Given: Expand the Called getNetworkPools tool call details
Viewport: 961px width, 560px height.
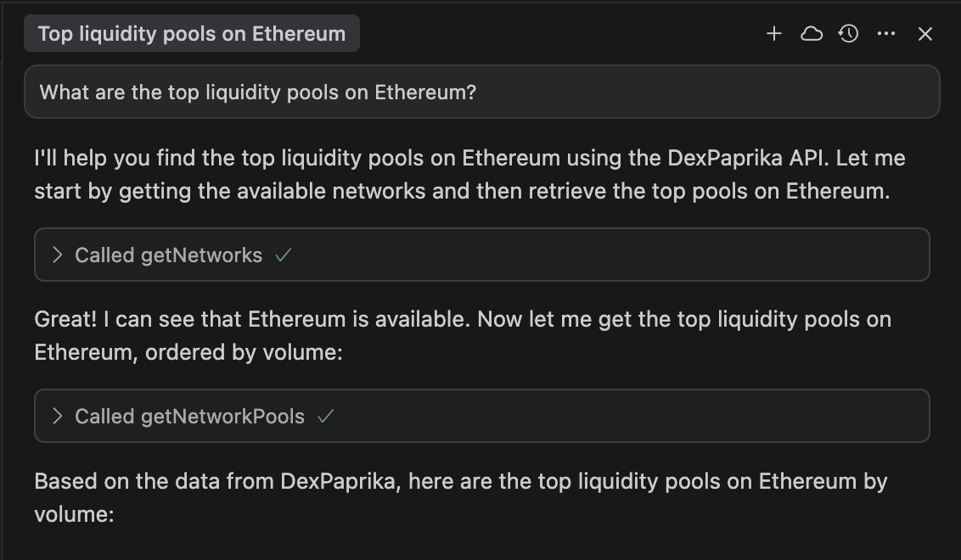Looking at the screenshot, I should pyautogui.click(x=56, y=416).
